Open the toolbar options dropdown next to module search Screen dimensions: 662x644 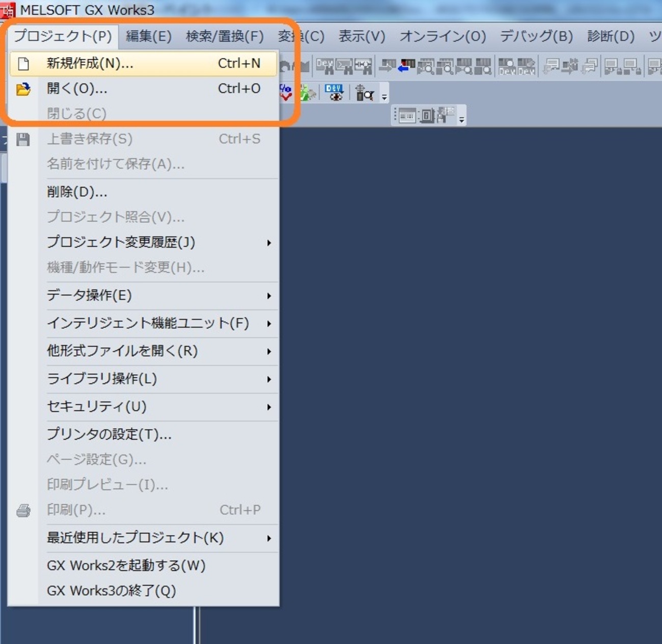[x=384, y=96]
